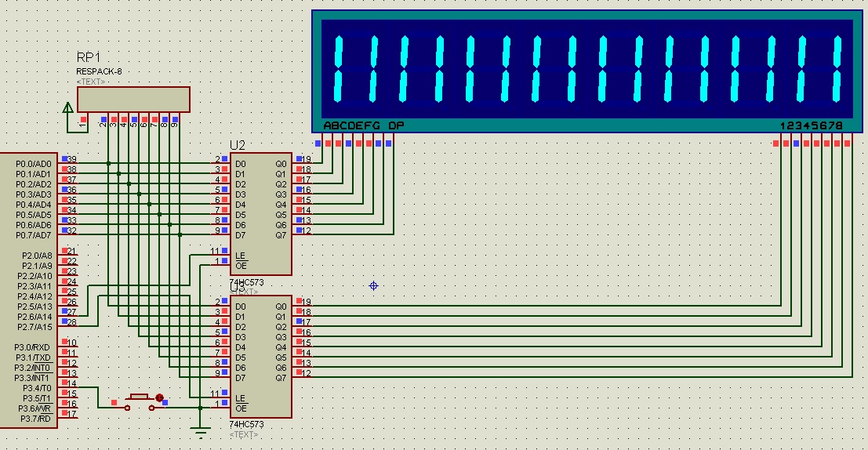
Task: Click the P2.0/A8 pin label
Action: [x=37, y=256]
